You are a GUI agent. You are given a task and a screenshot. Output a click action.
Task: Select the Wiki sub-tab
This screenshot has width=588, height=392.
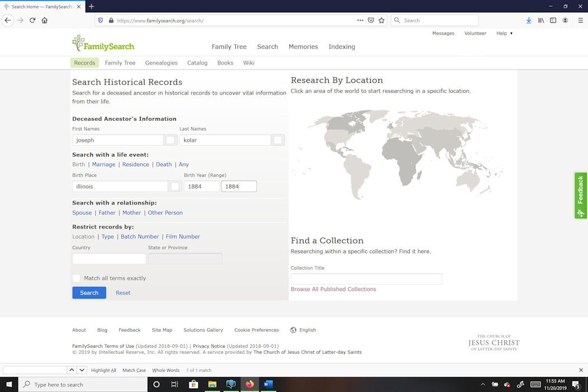249,63
